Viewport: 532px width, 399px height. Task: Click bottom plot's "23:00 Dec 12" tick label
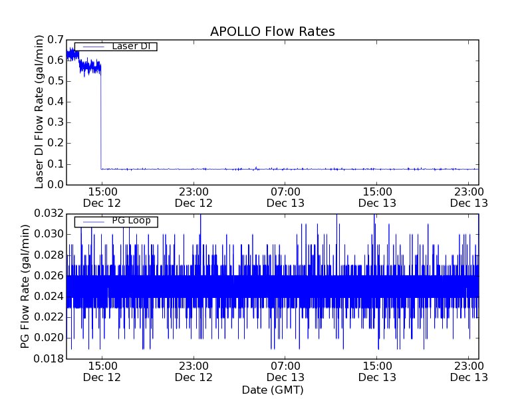tap(194, 371)
